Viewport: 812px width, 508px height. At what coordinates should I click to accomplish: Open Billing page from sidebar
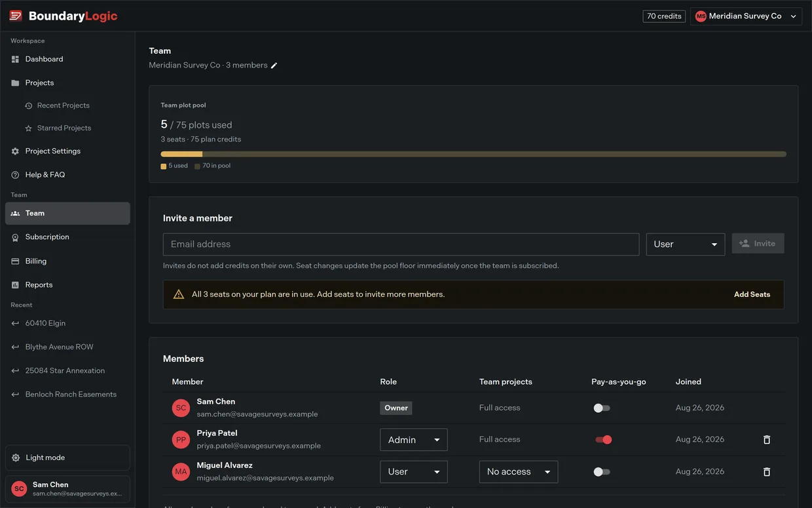pos(67,262)
